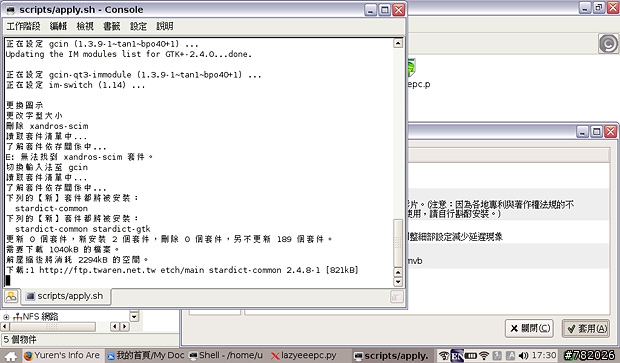Image resolution: width=620 pixels, height=363 pixels.
Task: Click the Console title bar terminal icon
Action: tap(11, 9)
